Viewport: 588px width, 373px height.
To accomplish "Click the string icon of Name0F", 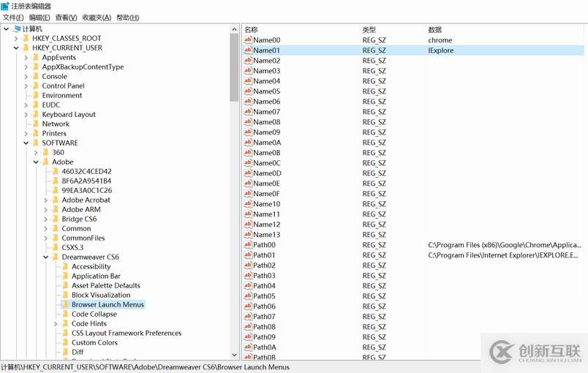I will pos(248,193).
